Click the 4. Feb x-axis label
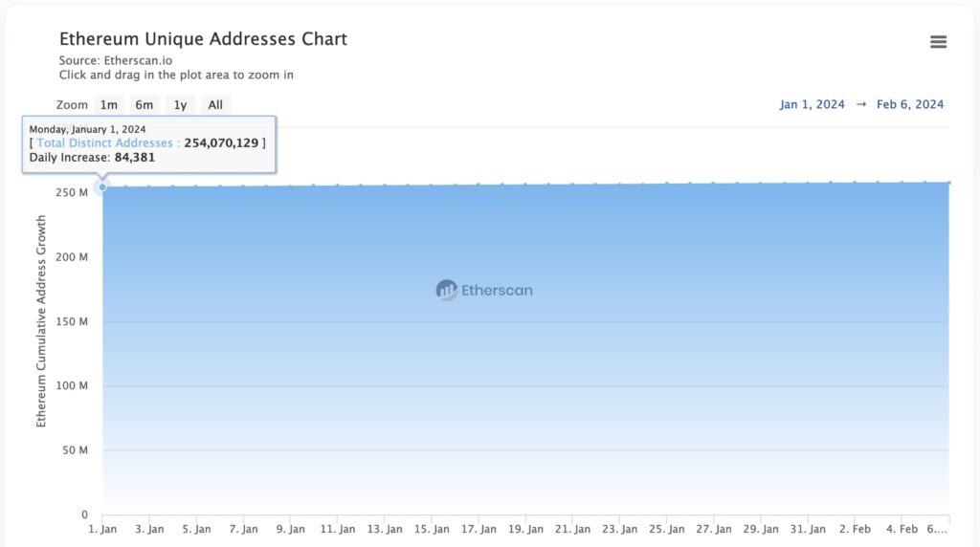 902,529
